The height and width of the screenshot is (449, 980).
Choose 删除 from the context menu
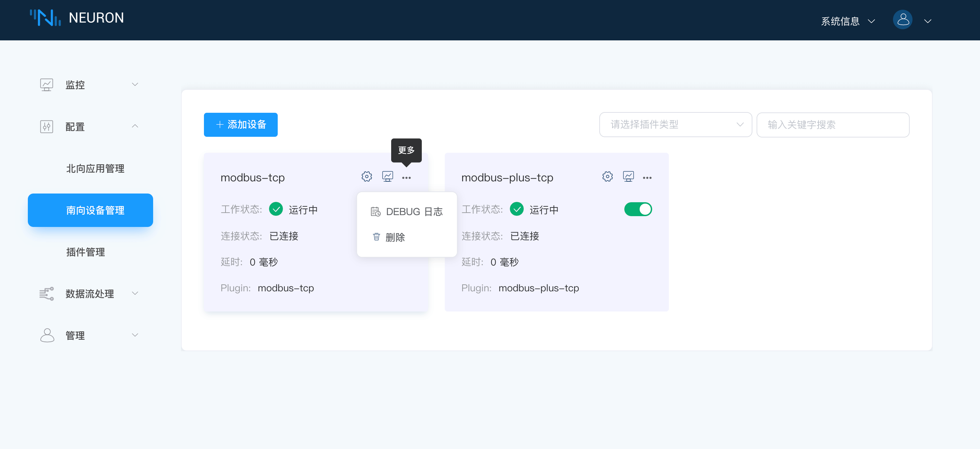click(396, 237)
